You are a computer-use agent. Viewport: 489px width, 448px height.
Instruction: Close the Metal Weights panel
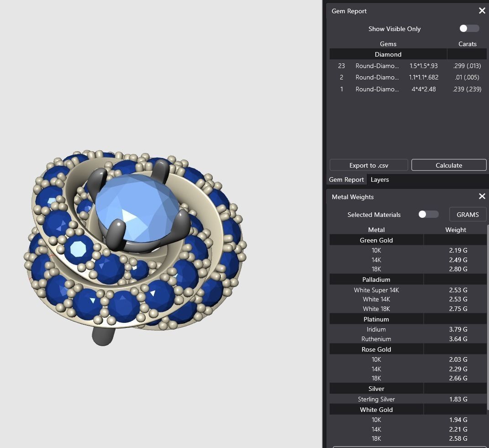(x=482, y=196)
